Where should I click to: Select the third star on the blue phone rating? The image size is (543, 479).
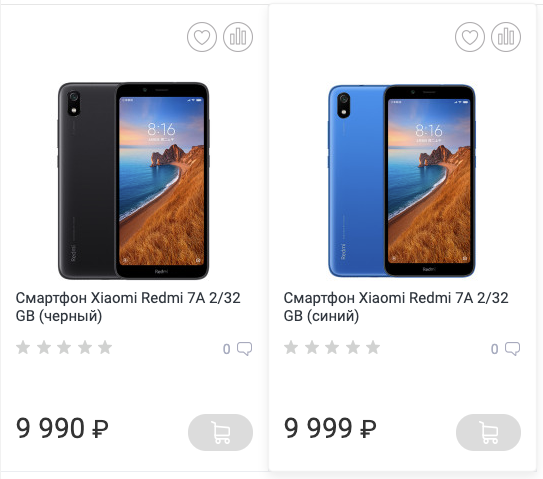(x=332, y=347)
